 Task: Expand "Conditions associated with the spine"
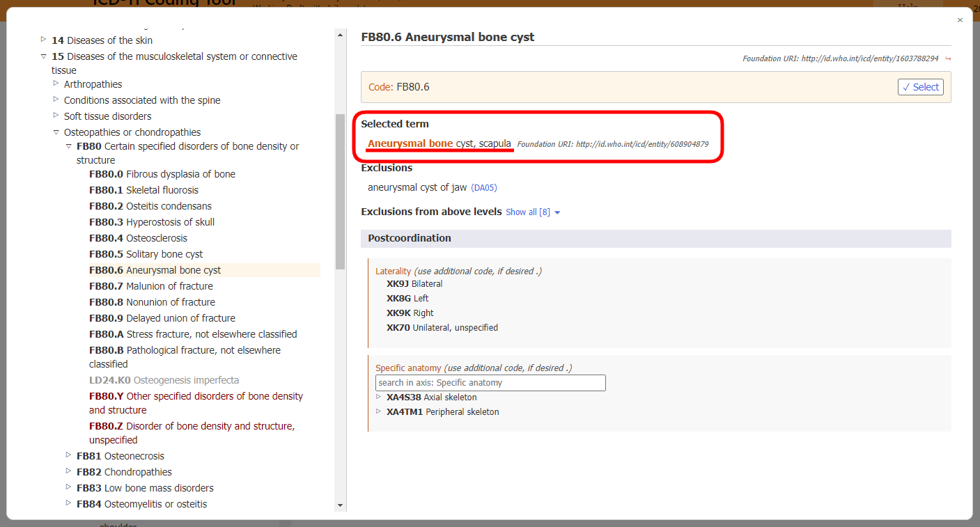pyautogui.click(x=56, y=100)
